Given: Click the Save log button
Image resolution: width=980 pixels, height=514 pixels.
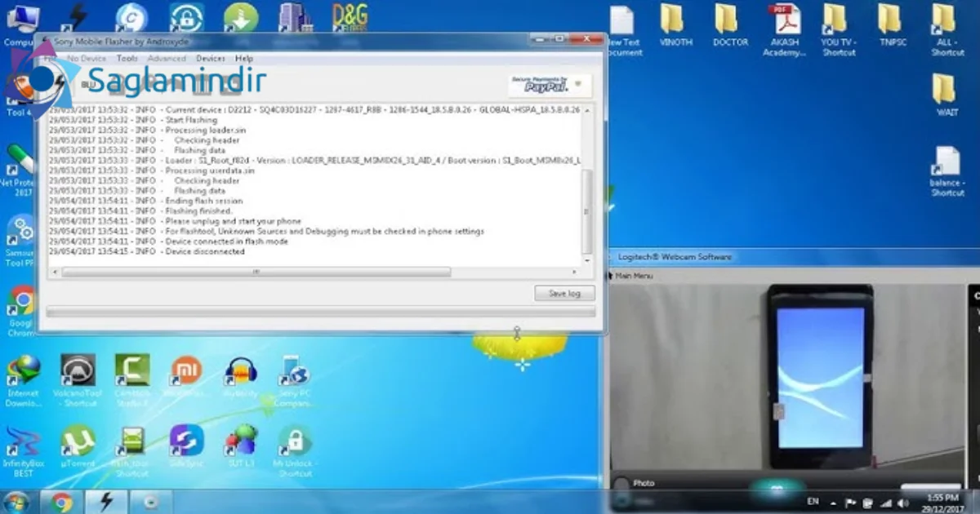Looking at the screenshot, I should [564, 293].
